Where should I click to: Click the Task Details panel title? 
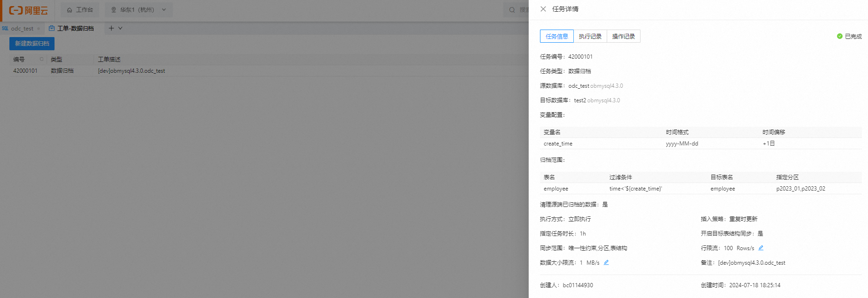click(565, 9)
